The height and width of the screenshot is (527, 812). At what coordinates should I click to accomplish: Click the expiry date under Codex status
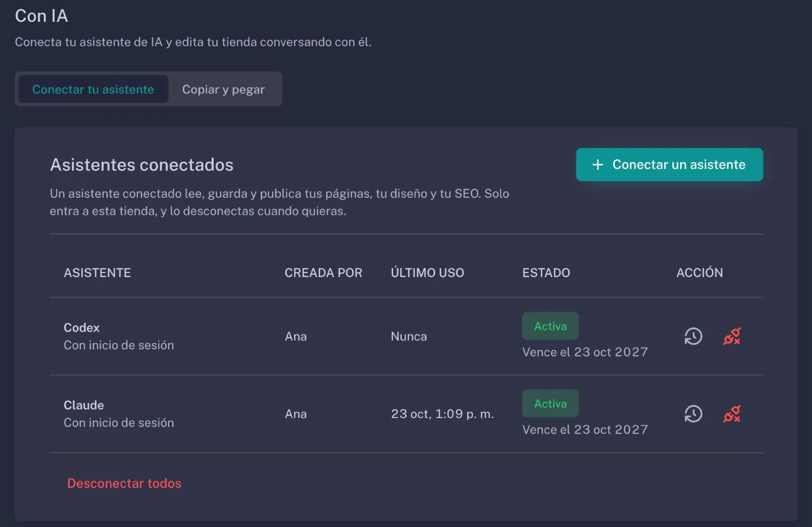click(585, 352)
